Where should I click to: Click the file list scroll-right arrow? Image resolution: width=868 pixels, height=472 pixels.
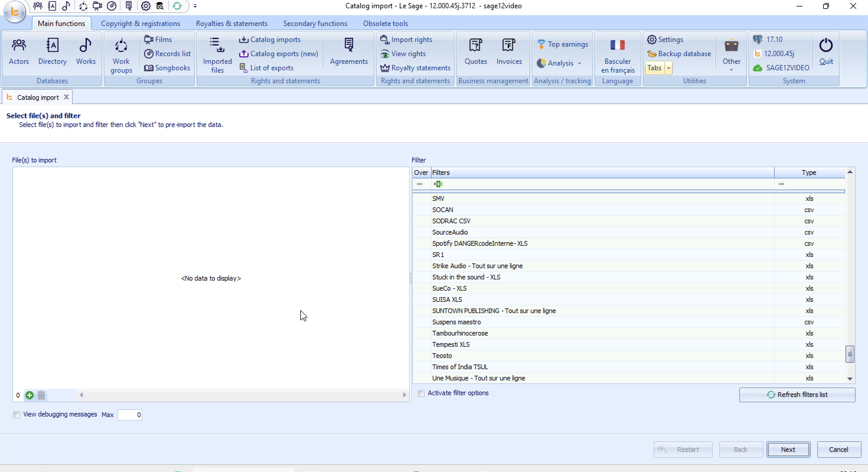tap(404, 395)
